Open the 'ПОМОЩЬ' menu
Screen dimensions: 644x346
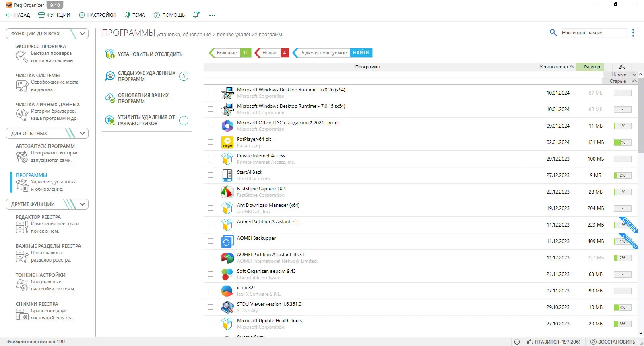[169, 15]
